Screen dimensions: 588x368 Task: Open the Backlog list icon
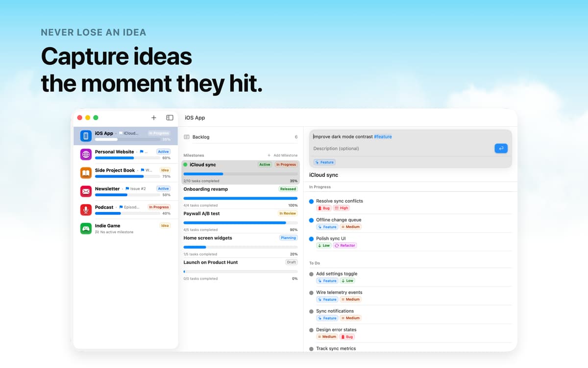tap(187, 137)
